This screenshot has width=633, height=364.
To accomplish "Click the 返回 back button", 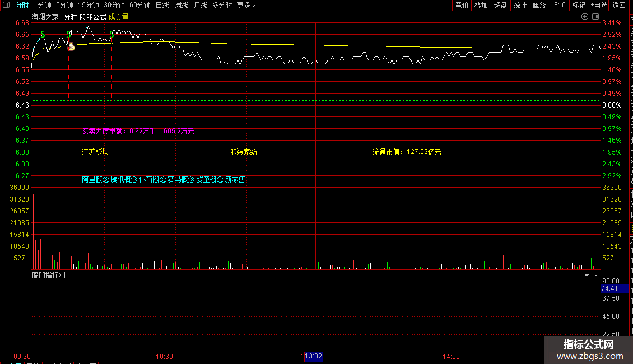I will (x=618, y=5).
